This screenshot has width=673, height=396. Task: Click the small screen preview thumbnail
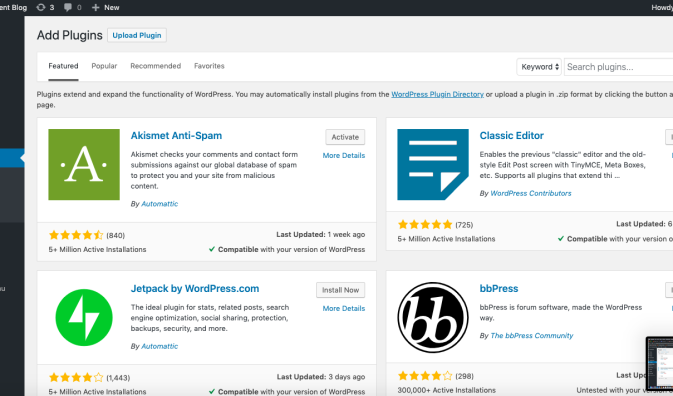tap(660, 363)
